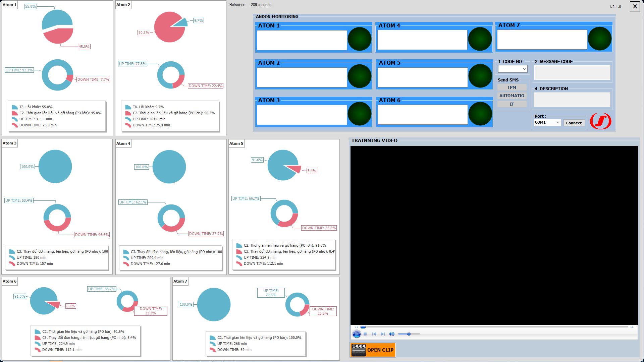Viewport: 644px width, 362px height.
Task: Play the training video
Action: [356, 334]
